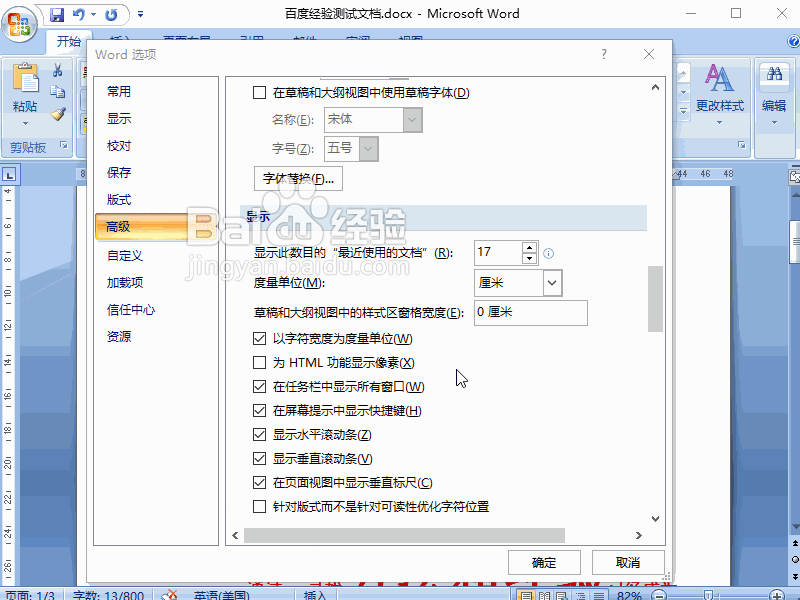The width and height of the screenshot is (800, 600).
Task: Select 显示 category in sidebar
Action: coord(119,118)
